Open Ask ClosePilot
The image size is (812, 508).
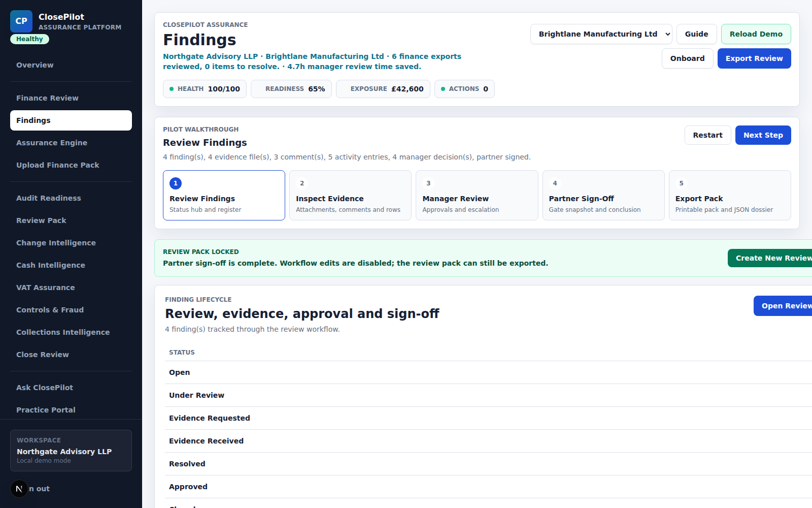click(x=71, y=388)
